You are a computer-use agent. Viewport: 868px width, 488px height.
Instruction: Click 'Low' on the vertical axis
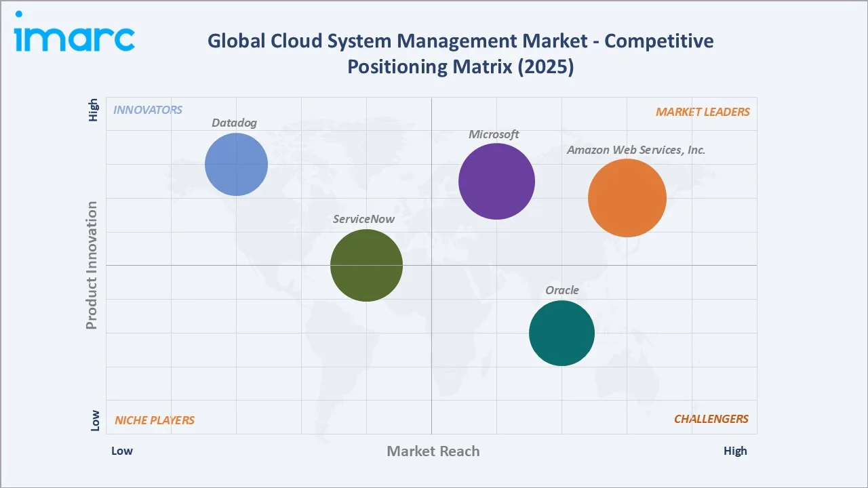(94, 420)
